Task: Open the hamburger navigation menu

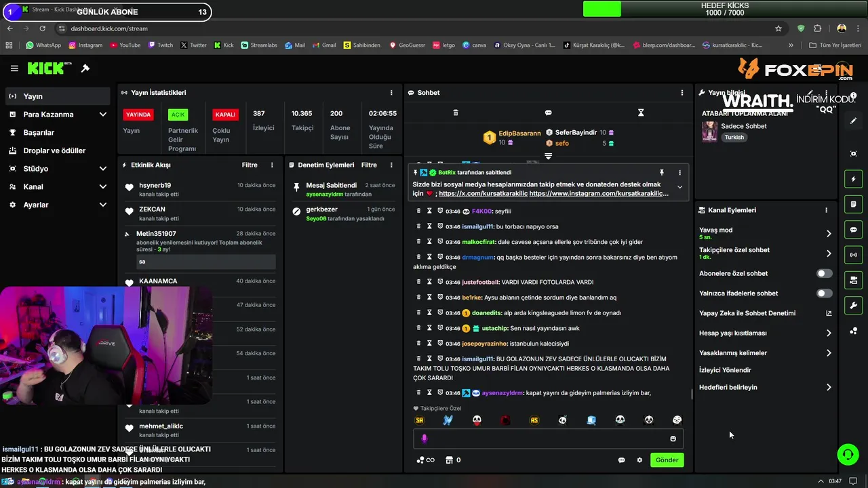Action: coord(14,68)
